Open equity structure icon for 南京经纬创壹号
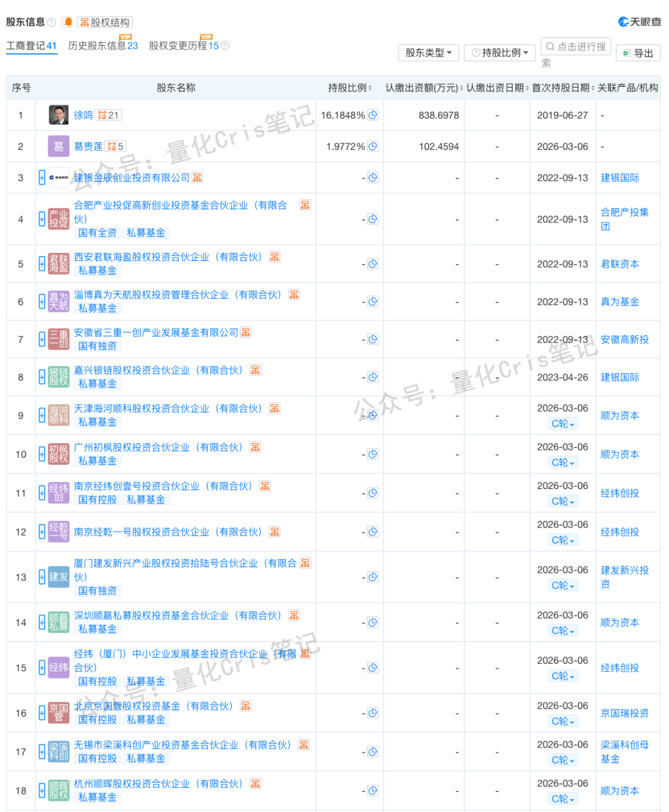The image size is (669, 812). click(x=265, y=486)
